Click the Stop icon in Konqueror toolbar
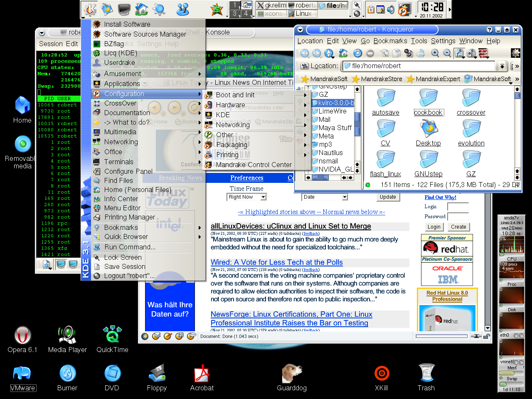 click(x=370, y=53)
